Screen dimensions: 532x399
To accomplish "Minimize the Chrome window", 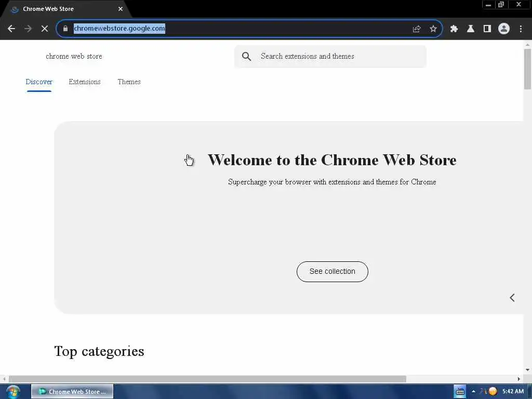I will click(488, 4).
